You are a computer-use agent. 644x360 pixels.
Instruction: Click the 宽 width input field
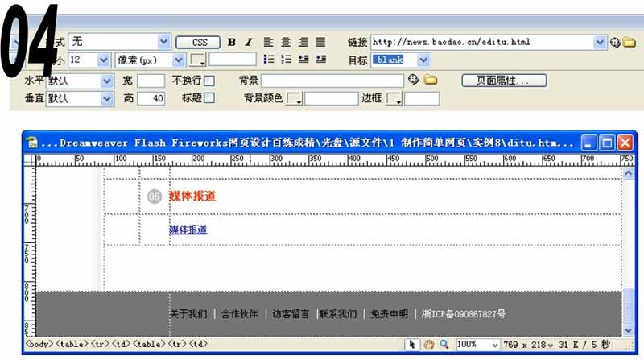(151, 81)
